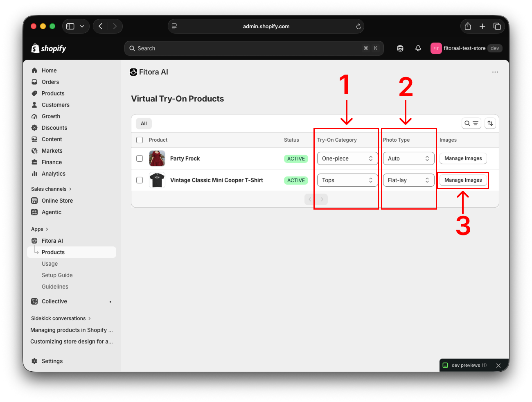Expand the Sales channels section

click(51, 189)
